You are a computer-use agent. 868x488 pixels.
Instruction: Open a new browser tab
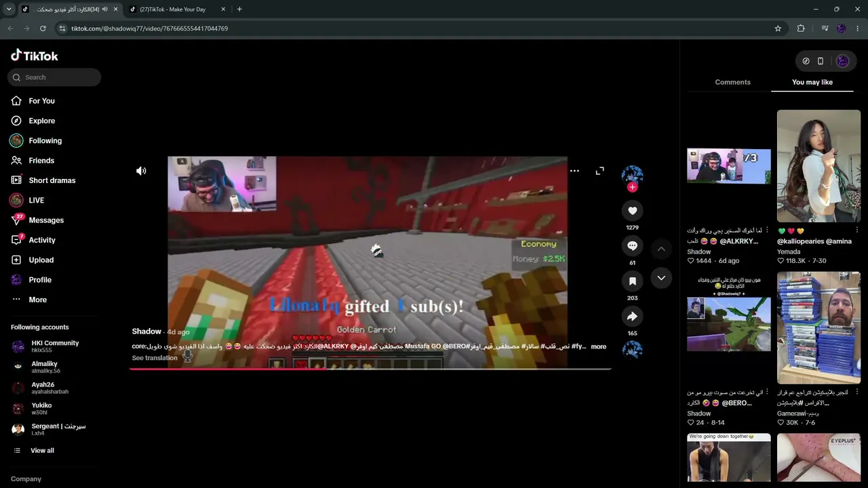239,9
